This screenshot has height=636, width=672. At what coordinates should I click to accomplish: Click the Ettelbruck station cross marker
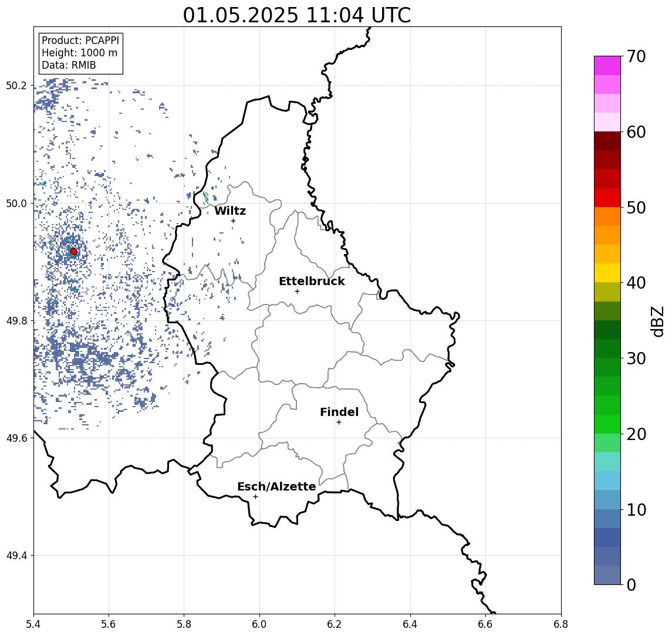(x=297, y=291)
